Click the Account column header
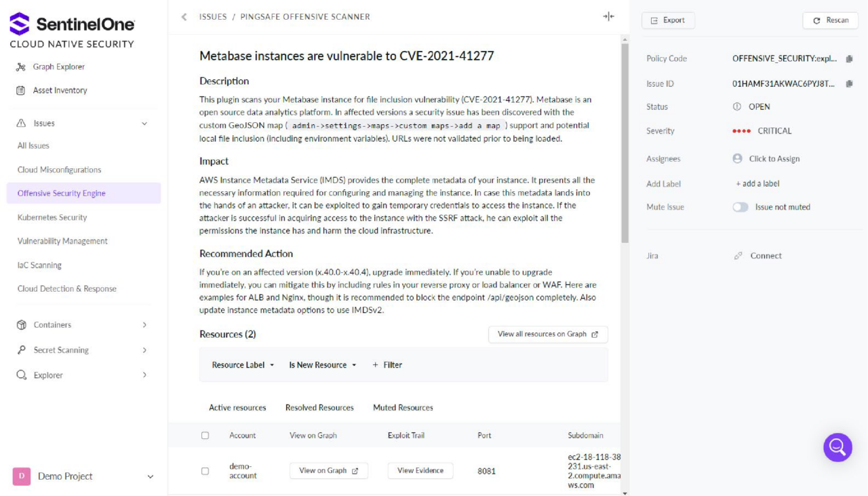This screenshot has height=496, width=868. click(243, 436)
